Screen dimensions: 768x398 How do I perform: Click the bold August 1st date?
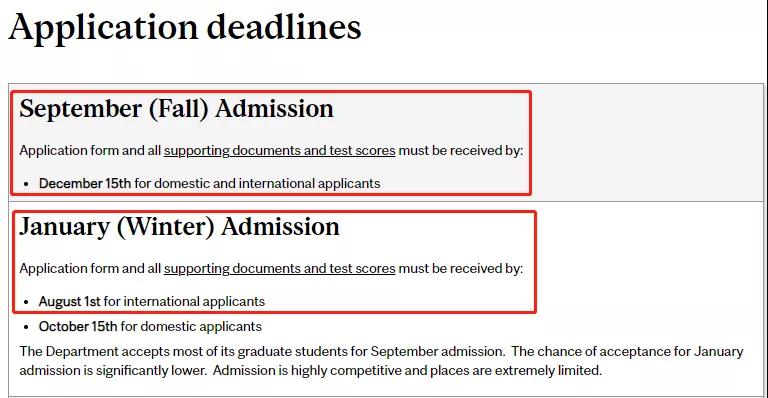(70, 302)
